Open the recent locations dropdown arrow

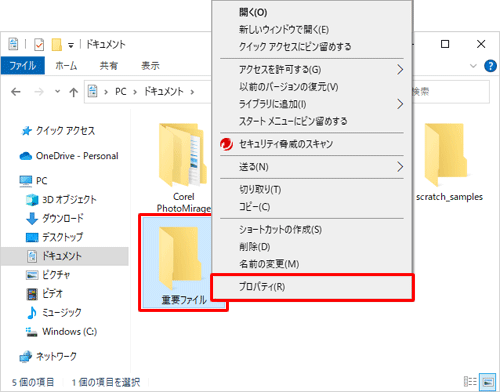pos(57,91)
